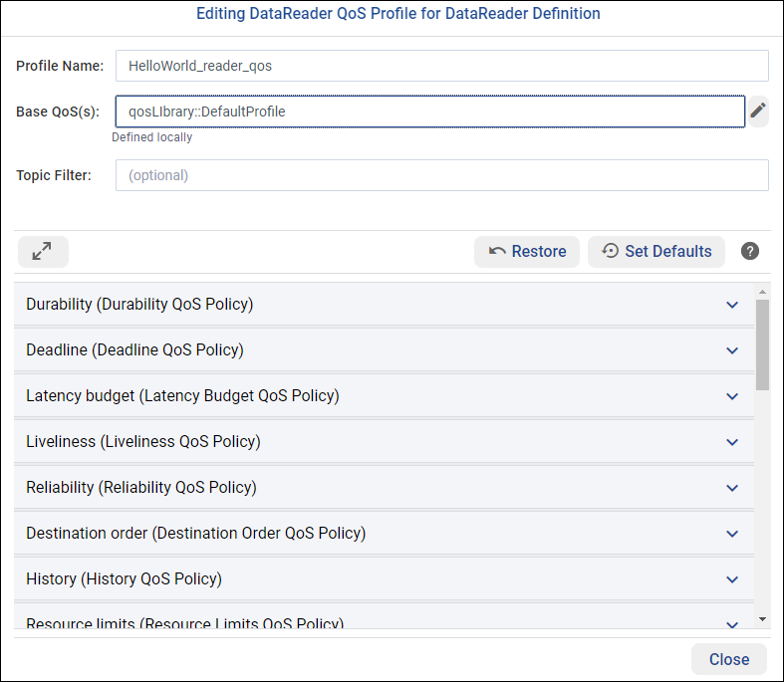The image size is (784, 682).
Task: Close the QoS profile dialog
Action: (729, 659)
